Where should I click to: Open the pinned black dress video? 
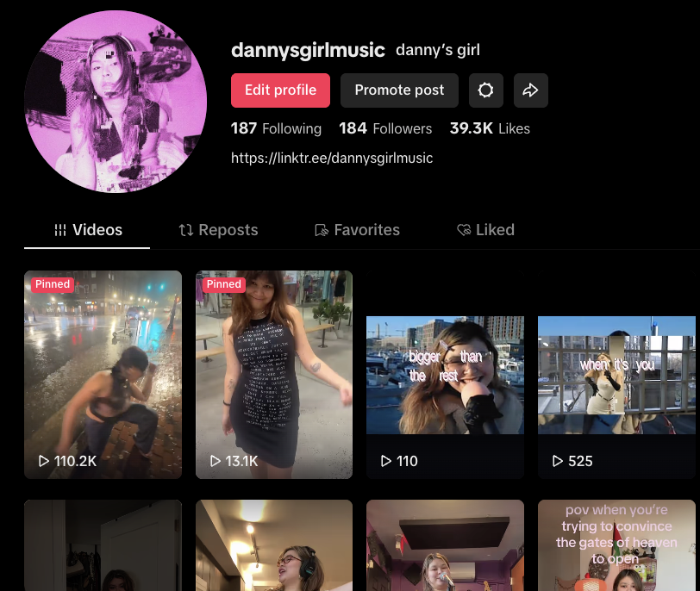[273, 375]
